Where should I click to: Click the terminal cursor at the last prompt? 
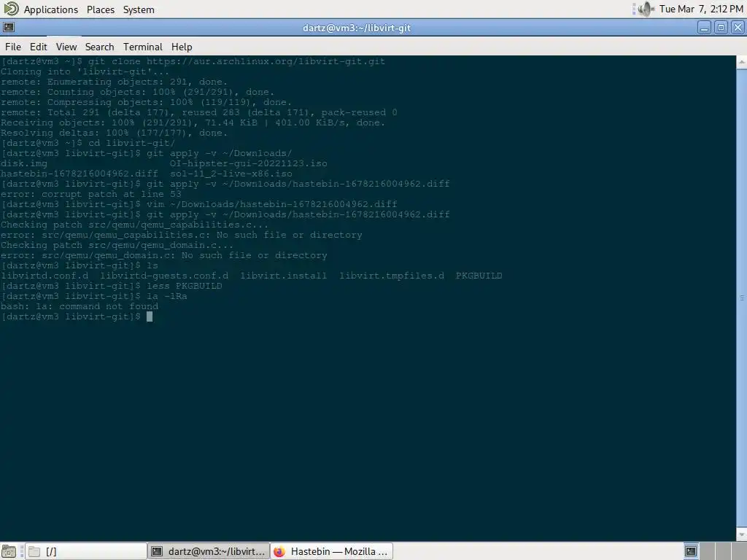click(150, 316)
